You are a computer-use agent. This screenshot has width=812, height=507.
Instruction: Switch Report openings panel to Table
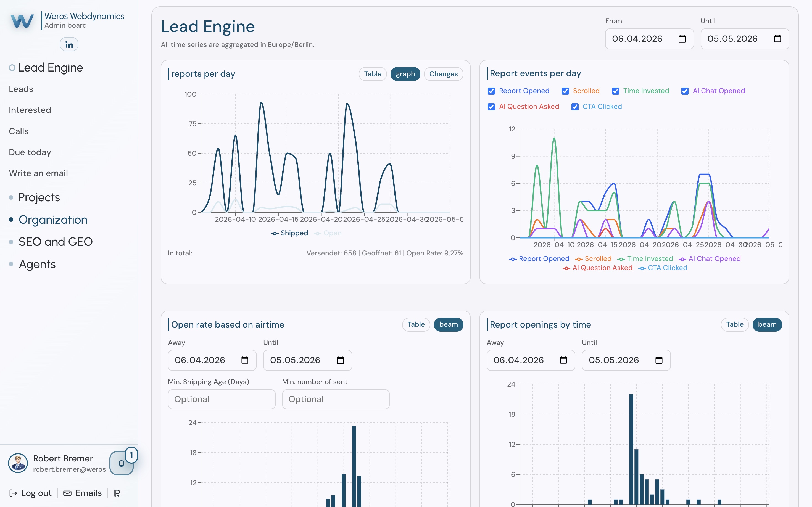734,324
